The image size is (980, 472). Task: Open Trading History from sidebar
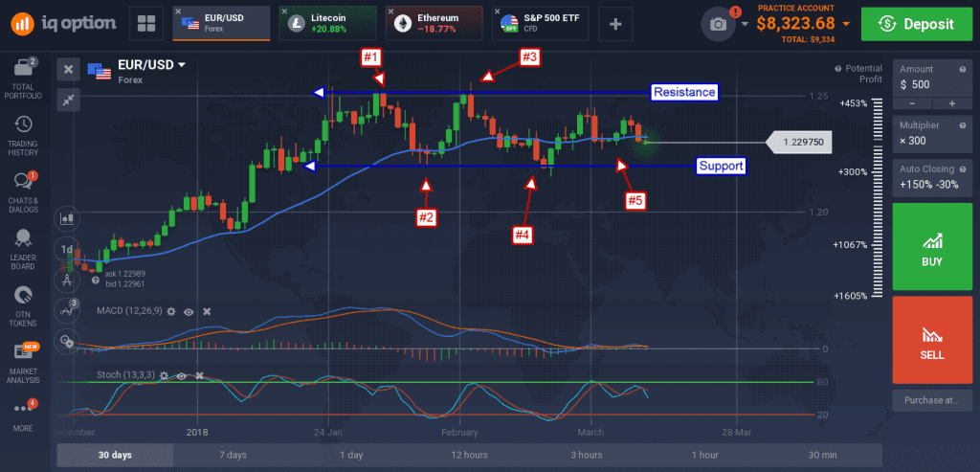(23, 136)
